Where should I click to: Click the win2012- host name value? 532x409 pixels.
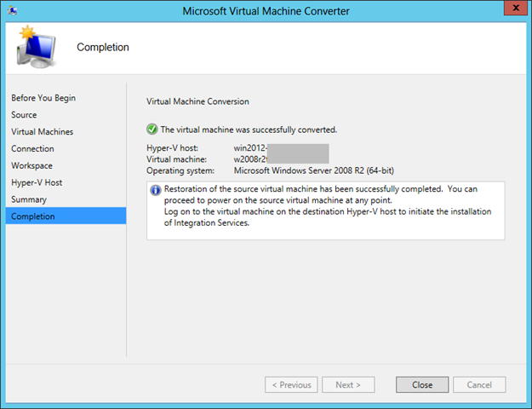pyautogui.click(x=250, y=148)
